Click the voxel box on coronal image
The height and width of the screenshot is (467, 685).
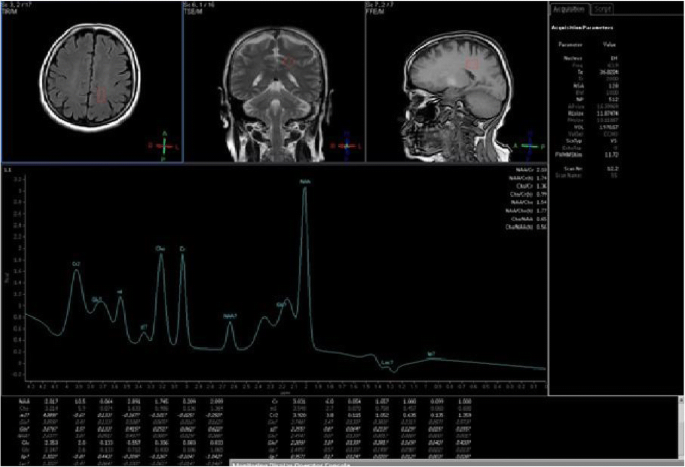288,62
